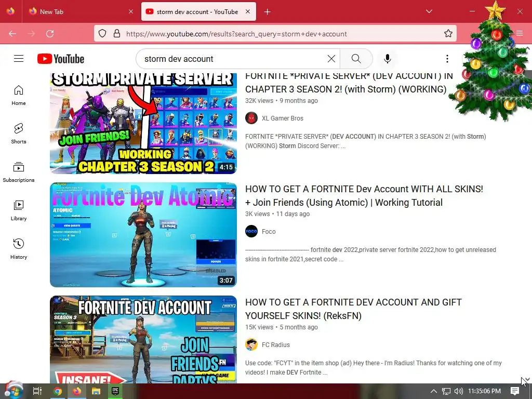Click Foco channel avatar
The image size is (532, 399).
(251, 231)
